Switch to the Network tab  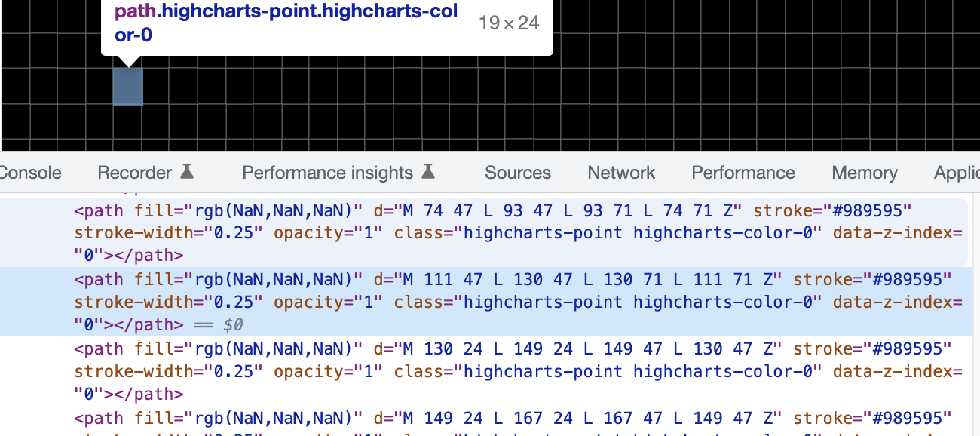(x=620, y=172)
